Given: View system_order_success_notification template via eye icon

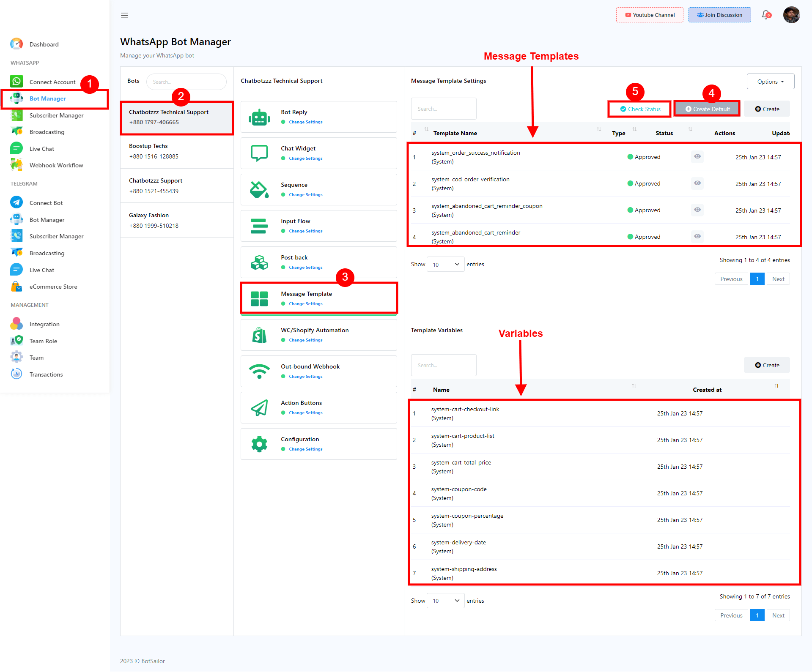Looking at the screenshot, I should [697, 156].
